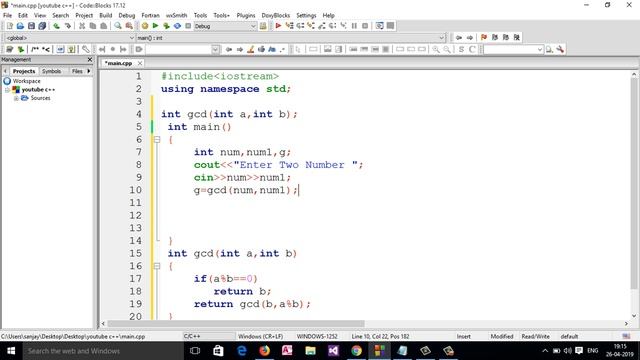
Task: Click the Build and run icon
Action: (x=166, y=26)
